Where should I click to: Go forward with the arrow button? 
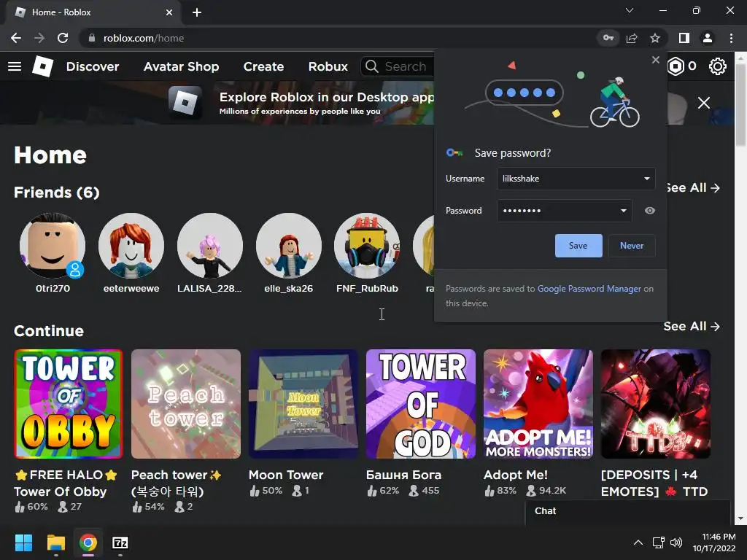pyautogui.click(x=39, y=38)
